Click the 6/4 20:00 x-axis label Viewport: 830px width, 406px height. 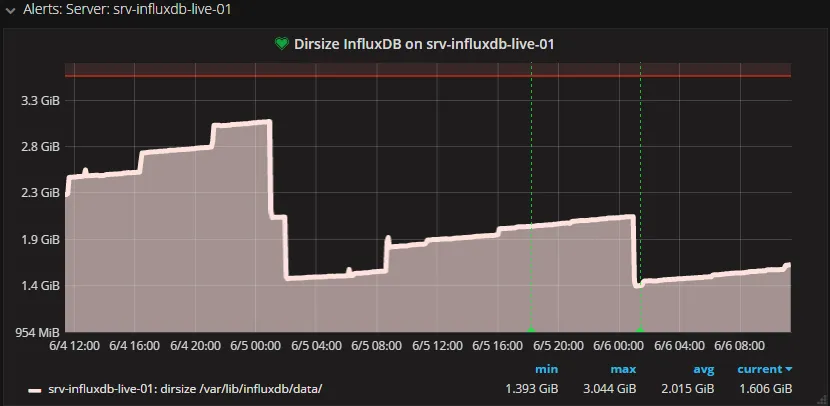pos(195,346)
